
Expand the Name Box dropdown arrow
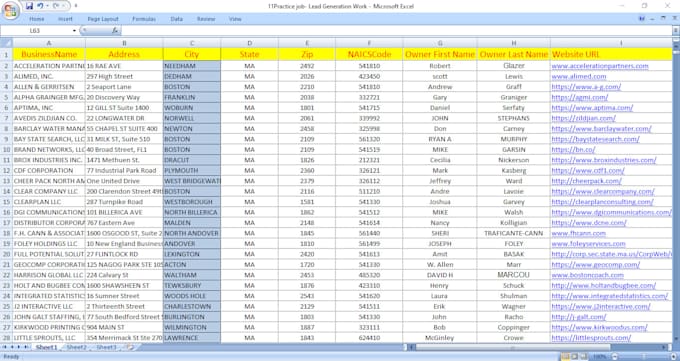point(74,31)
